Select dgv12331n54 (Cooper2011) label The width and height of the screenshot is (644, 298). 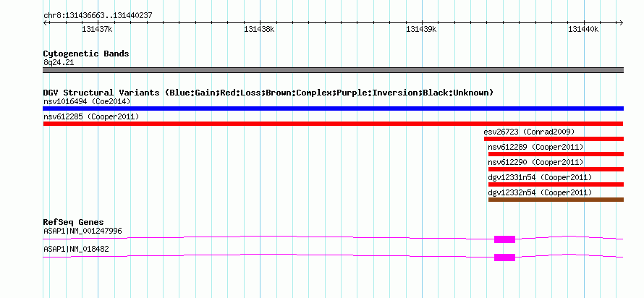[x=540, y=177]
